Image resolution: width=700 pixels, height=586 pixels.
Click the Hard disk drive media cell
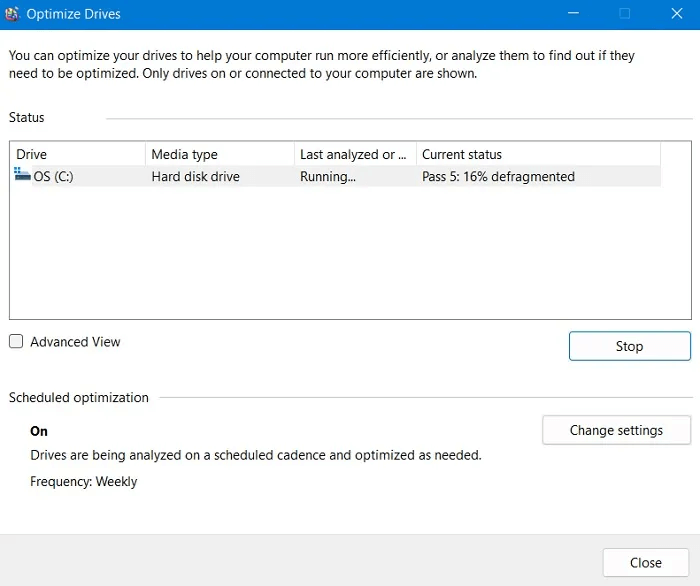click(195, 177)
